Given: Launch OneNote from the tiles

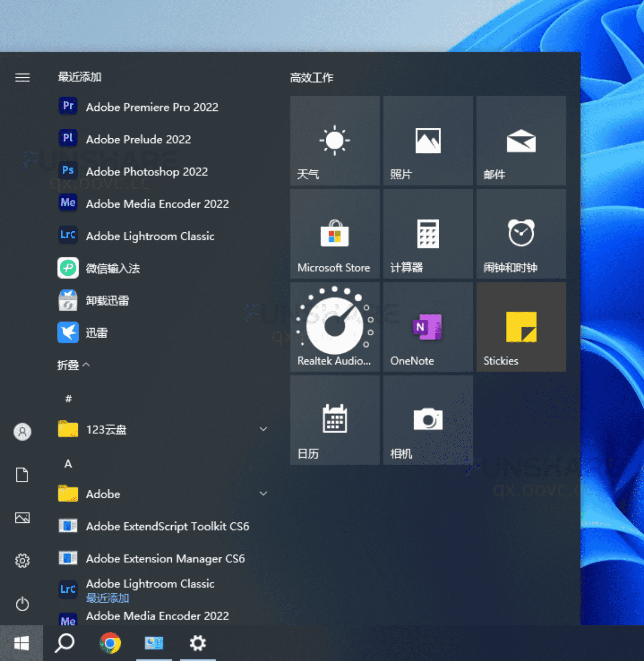Looking at the screenshot, I should [x=428, y=327].
